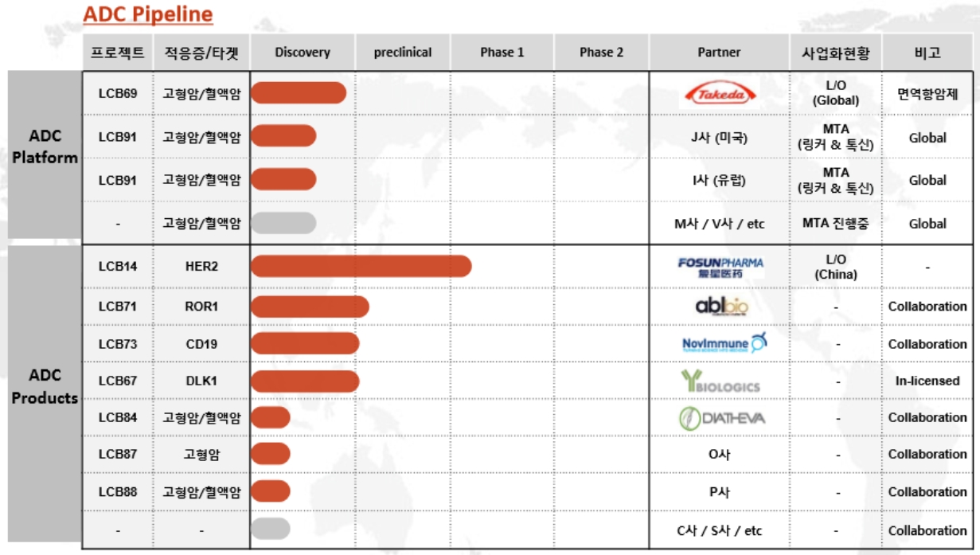Screen dimensions: 980x555
Task: Click the Takeda logo
Action: (719, 95)
